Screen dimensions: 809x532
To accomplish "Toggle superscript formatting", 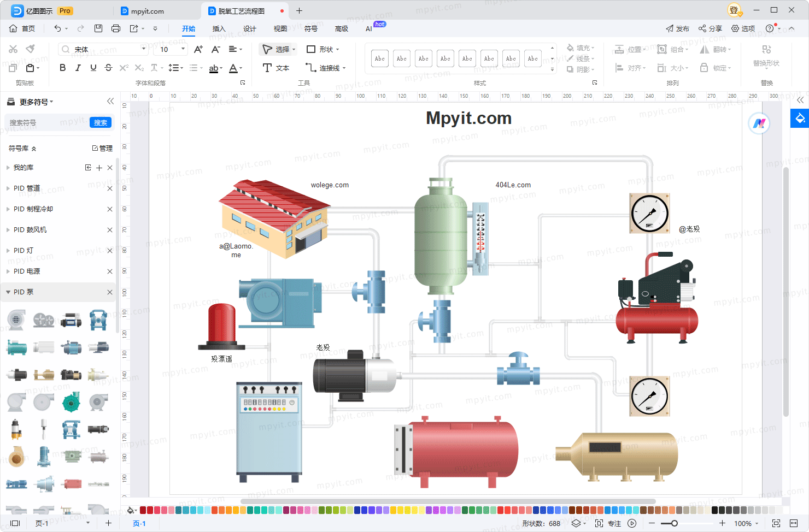I will (124, 68).
